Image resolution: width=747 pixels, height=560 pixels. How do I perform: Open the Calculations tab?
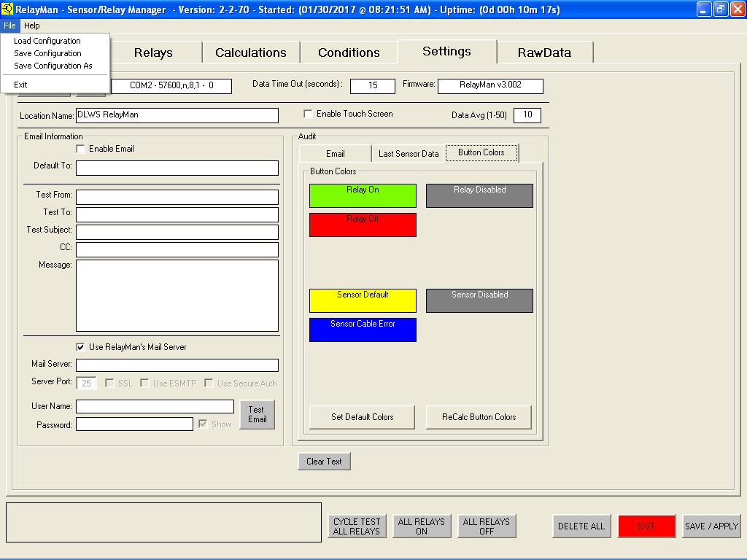[250, 52]
